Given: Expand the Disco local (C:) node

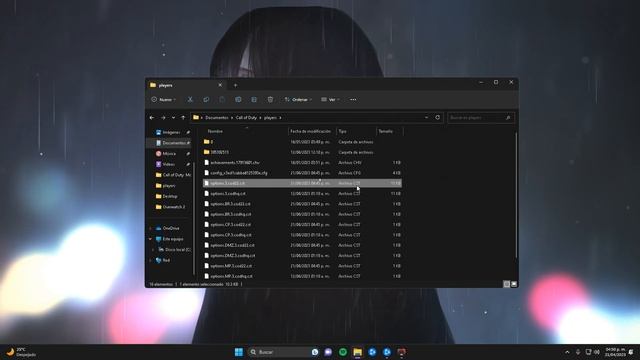Looking at the screenshot, I should (x=153, y=249).
